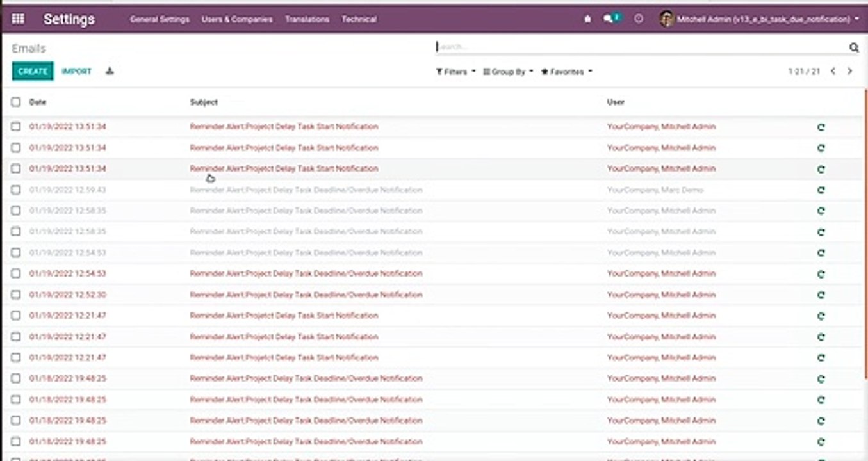
Task: Tick the select-all checkbox in header
Action: pyautogui.click(x=16, y=102)
